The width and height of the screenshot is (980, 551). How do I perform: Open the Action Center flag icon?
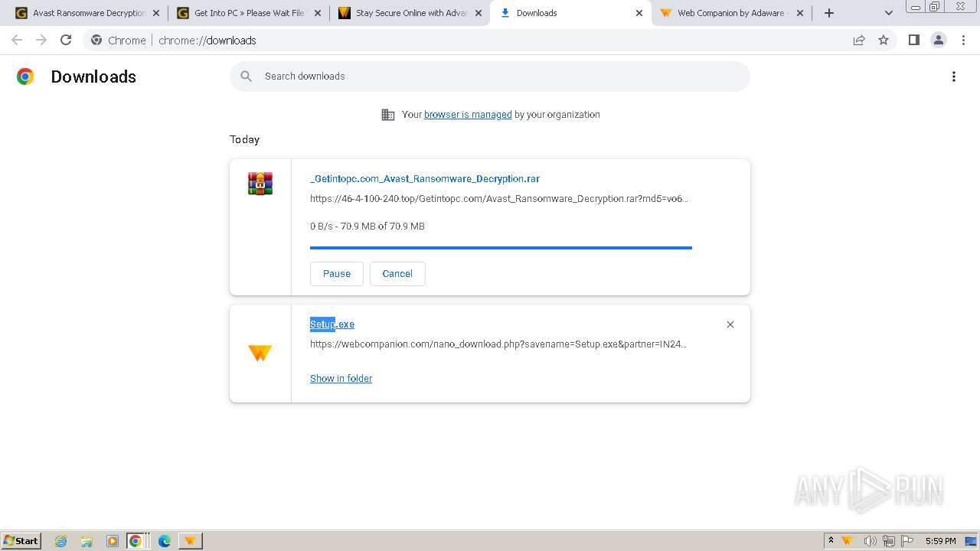tap(907, 541)
